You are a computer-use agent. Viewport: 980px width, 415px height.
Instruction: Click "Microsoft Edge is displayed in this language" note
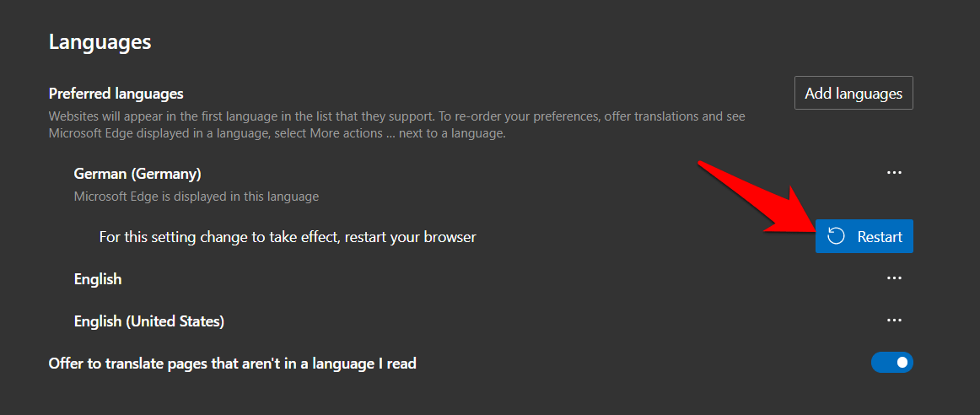pyautogui.click(x=197, y=197)
